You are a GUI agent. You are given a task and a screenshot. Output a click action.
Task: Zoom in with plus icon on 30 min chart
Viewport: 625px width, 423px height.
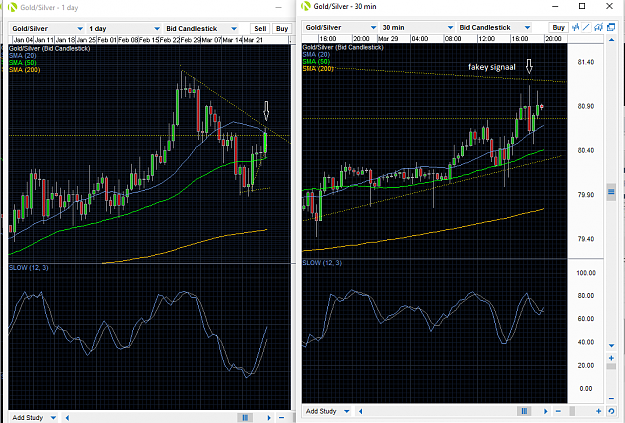point(598,411)
